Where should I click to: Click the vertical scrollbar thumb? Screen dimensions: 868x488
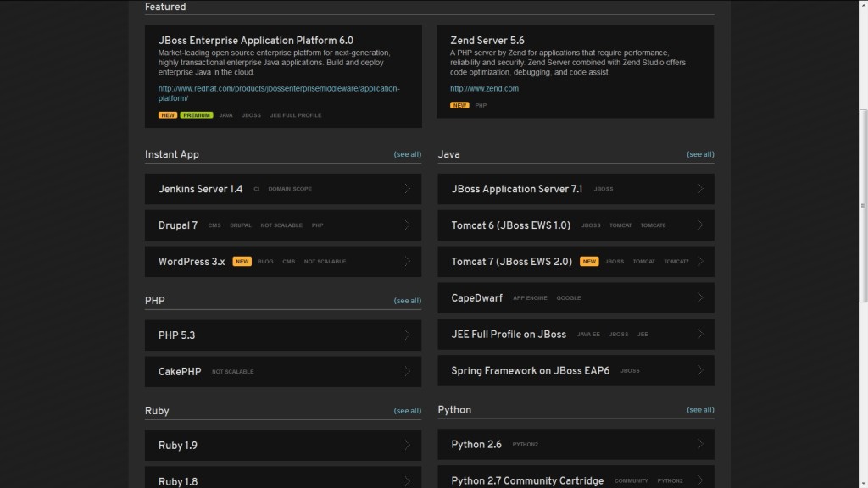coord(863,206)
